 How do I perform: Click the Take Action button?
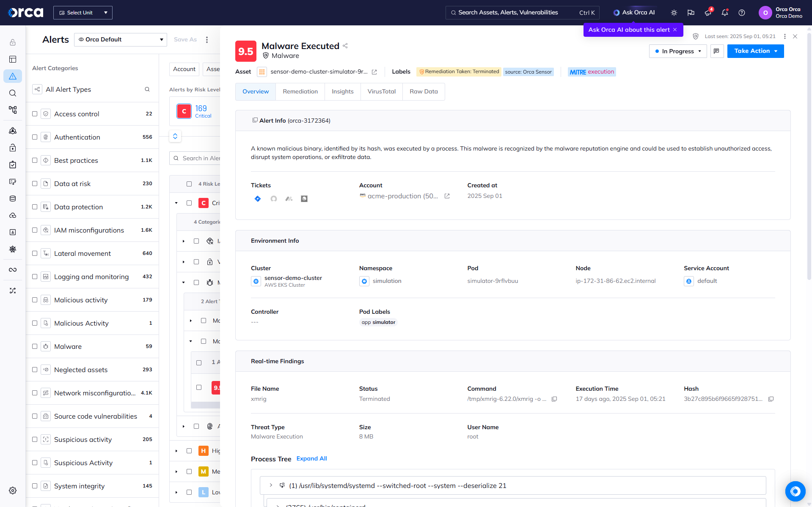click(x=755, y=51)
